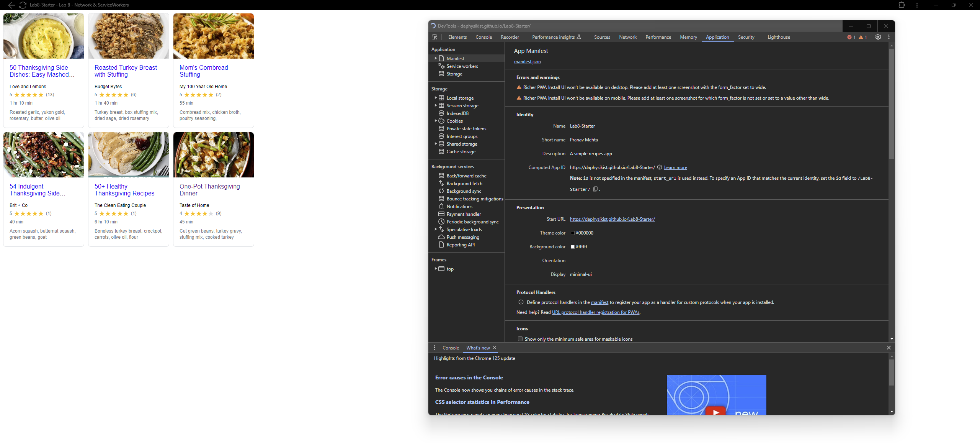The image size is (980, 443).
Task: Expand the Cookies tree node
Action: click(x=436, y=121)
